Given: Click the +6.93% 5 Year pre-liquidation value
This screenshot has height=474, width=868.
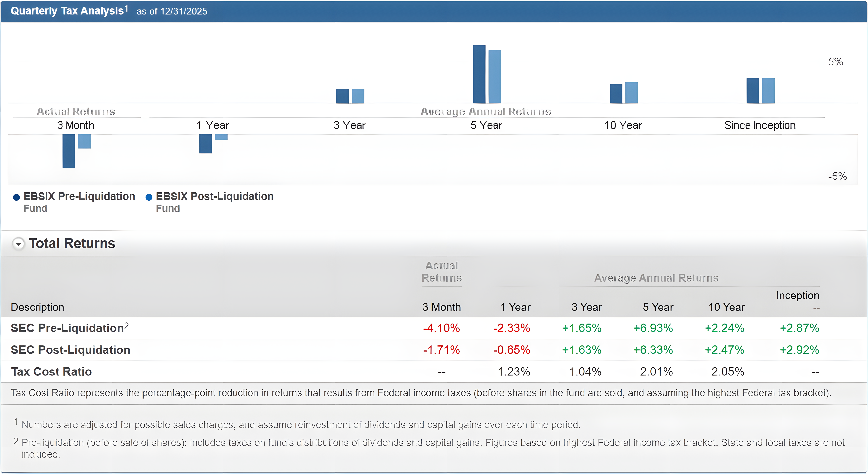Looking at the screenshot, I should (x=653, y=328).
